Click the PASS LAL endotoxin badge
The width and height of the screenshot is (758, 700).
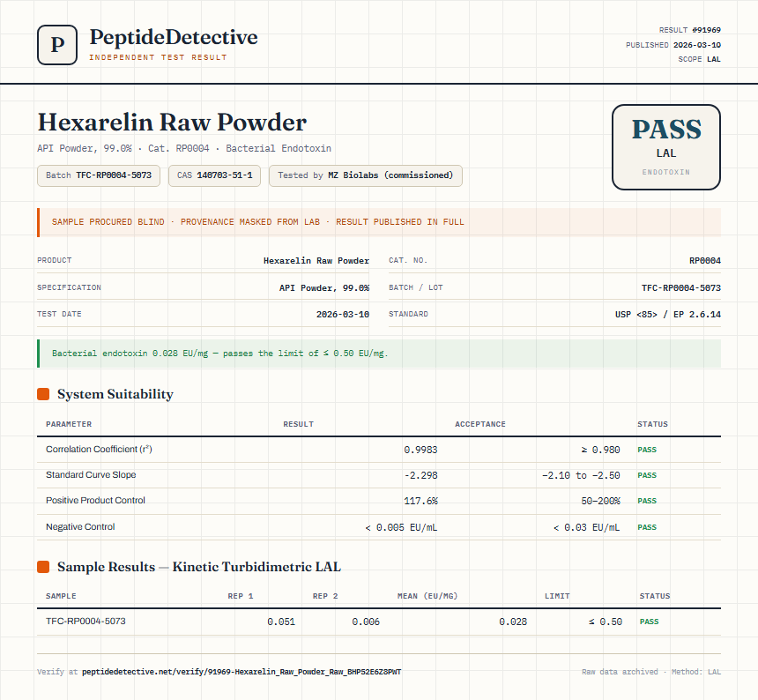pyautogui.click(x=666, y=147)
